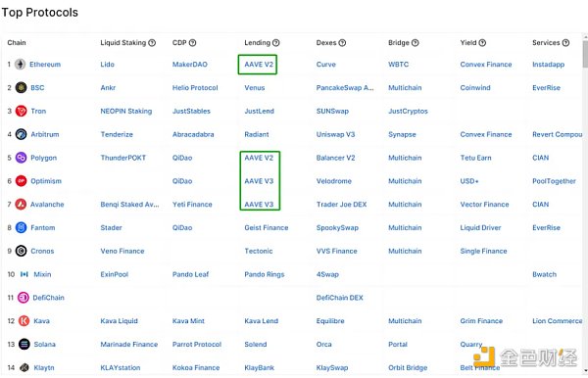Open the Curve dex link
The width and height of the screenshot is (588, 378).
coord(326,65)
